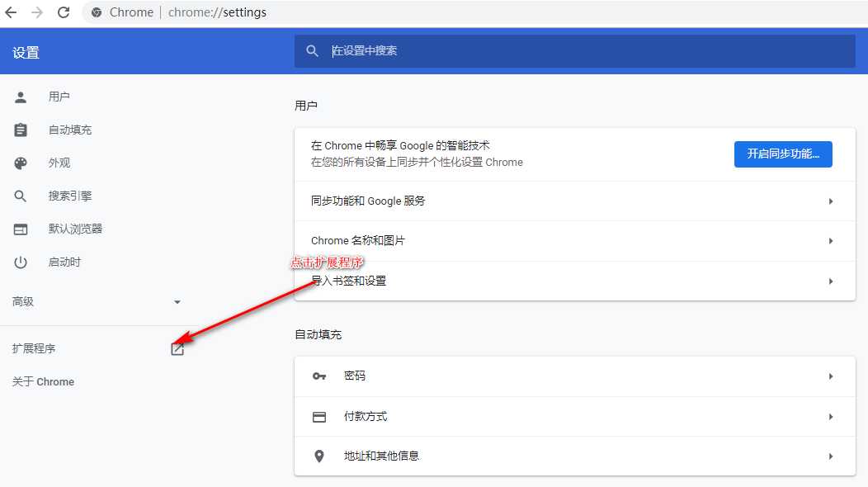The image size is (868, 487).
Task: Open 同步功能和 Google 服务 row
Action: (574, 201)
